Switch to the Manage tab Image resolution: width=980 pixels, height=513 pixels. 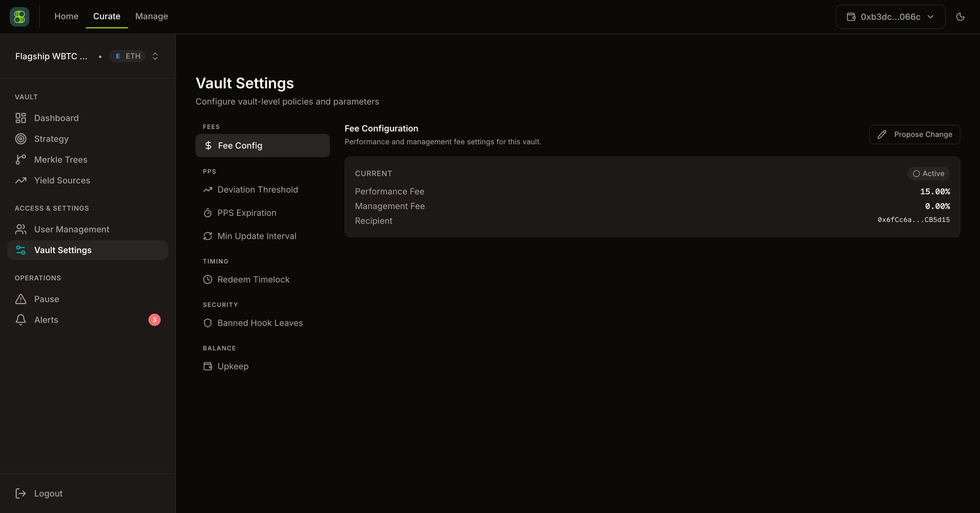pyautogui.click(x=151, y=16)
